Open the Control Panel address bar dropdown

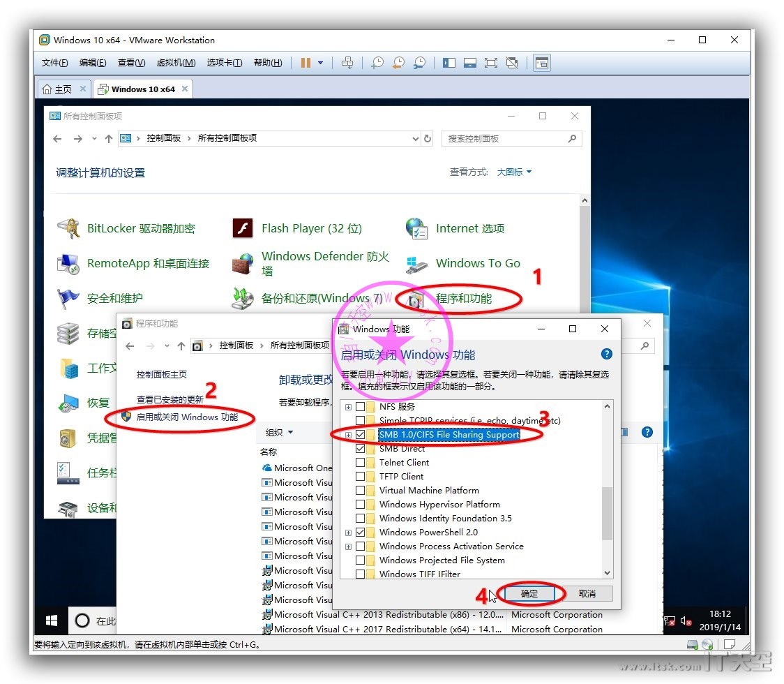(416, 139)
